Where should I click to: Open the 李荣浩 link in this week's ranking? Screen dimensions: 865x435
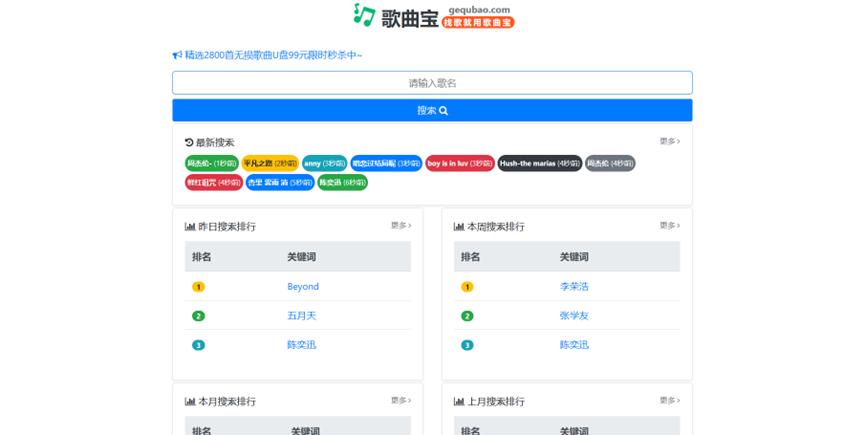(574, 287)
